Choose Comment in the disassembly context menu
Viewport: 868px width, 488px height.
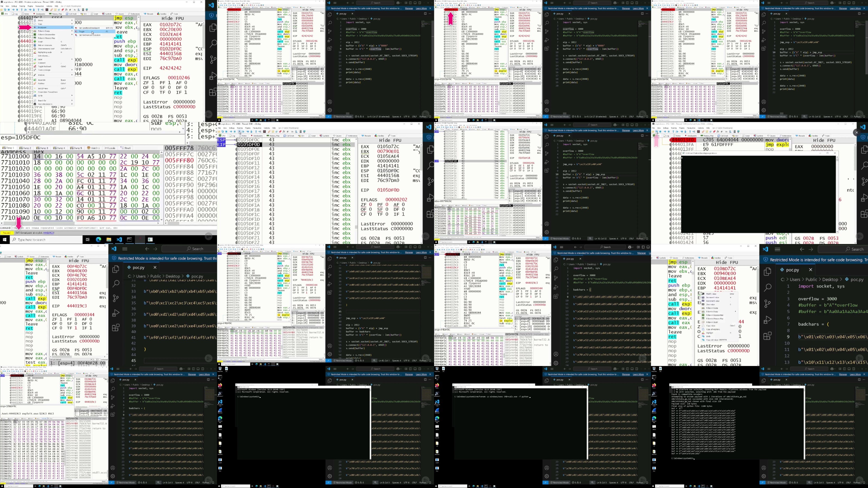[x=53, y=63]
